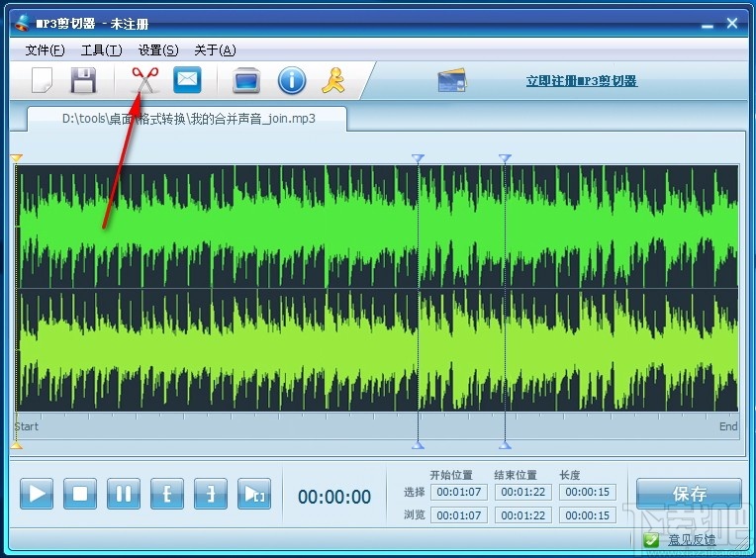Click the Start label on the timeline
The width and height of the screenshot is (756, 558).
point(27,426)
